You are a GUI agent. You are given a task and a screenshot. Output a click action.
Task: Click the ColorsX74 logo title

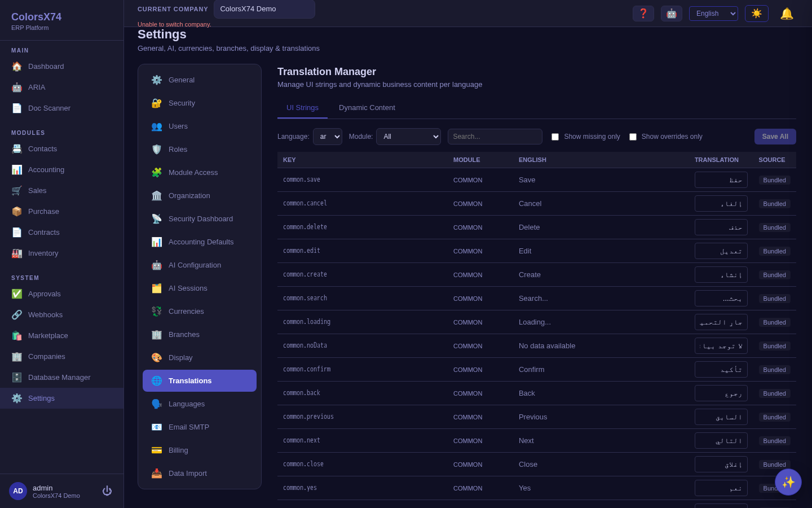tap(36, 17)
